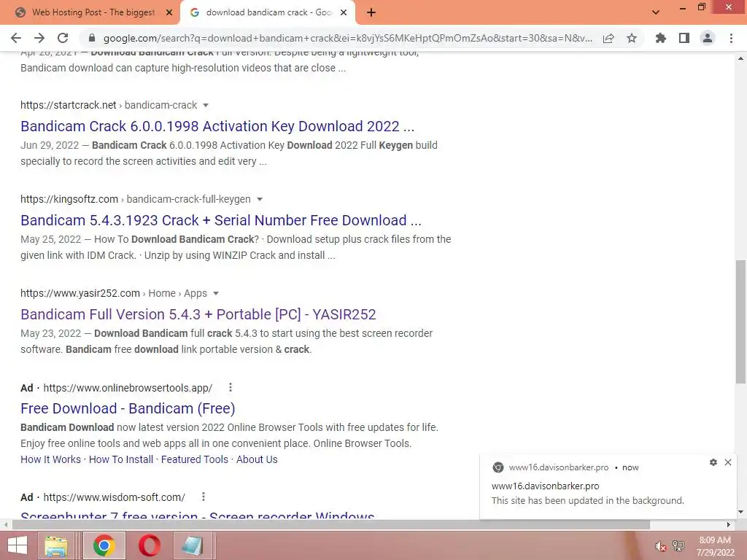Image resolution: width=747 pixels, height=560 pixels.
Task: Click the davisonbarker.pro notification message
Action: [x=587, y=500]
